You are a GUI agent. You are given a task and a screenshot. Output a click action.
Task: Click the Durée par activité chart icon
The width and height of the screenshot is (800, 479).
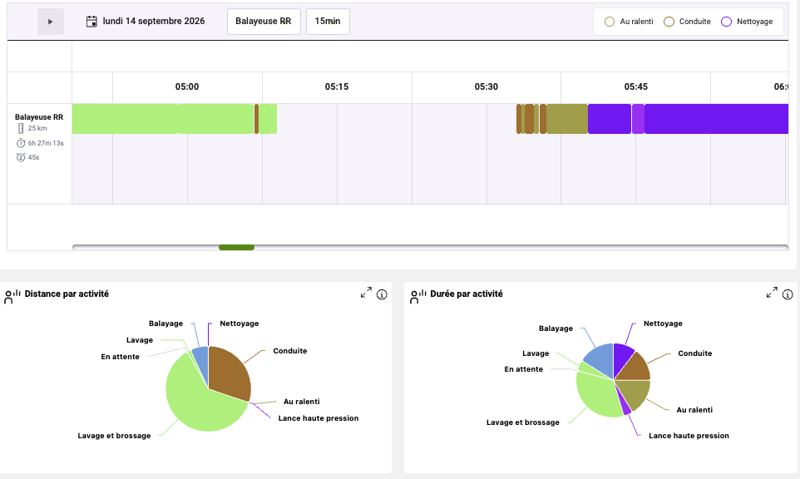418,296
